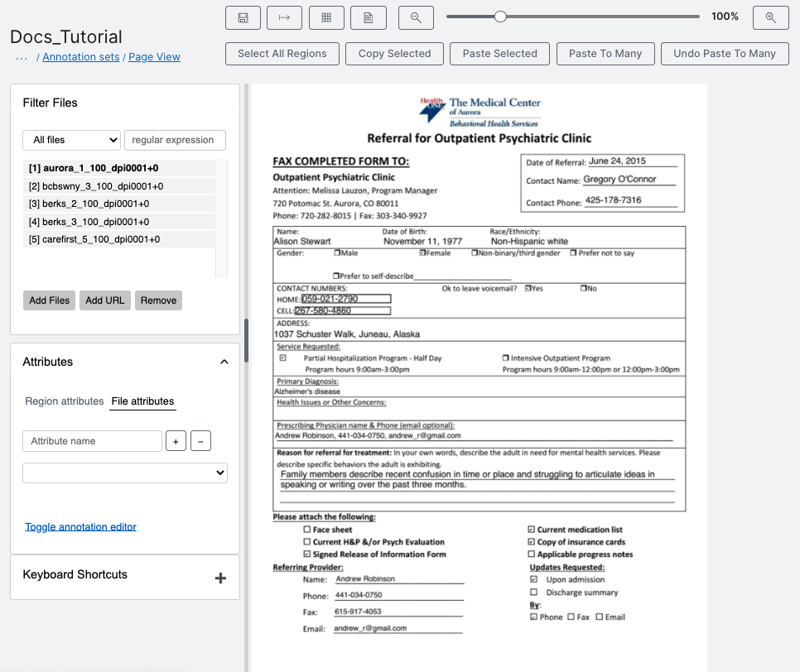Screen dimensions: 800x672
Task: Navigate to Annotation sets breadcrumb link
Action: click(80, 56)
